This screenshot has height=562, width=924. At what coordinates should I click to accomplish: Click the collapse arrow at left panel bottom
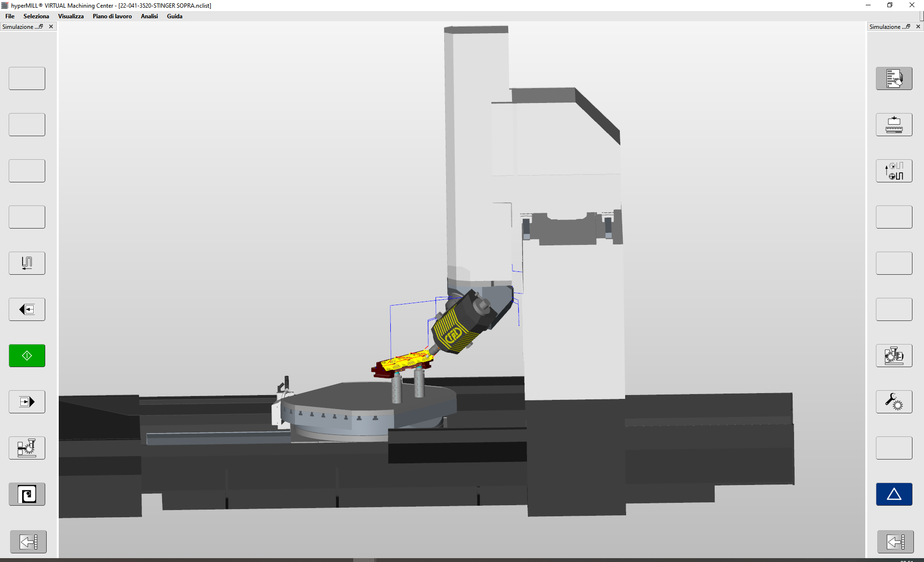tap(28, 542)
